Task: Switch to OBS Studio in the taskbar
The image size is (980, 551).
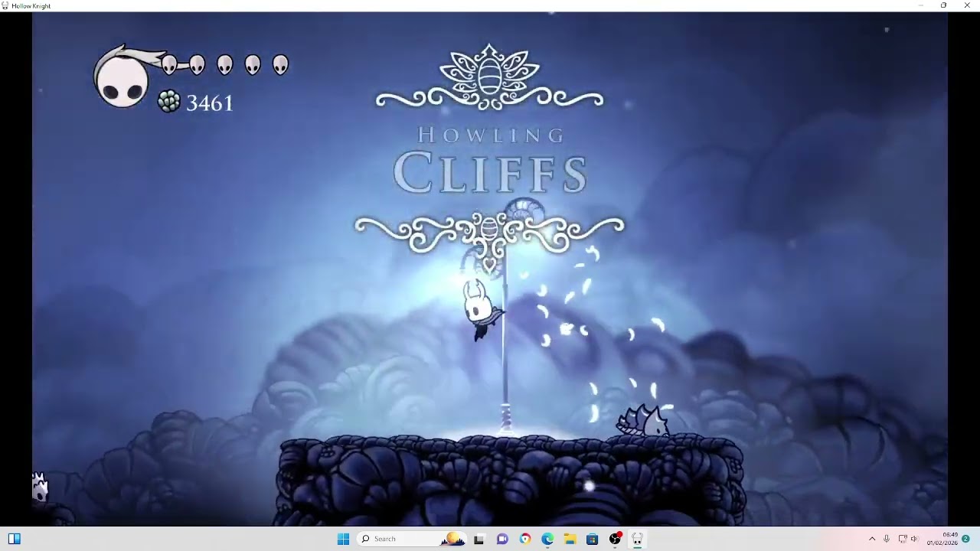Action: tap(615, 539)
